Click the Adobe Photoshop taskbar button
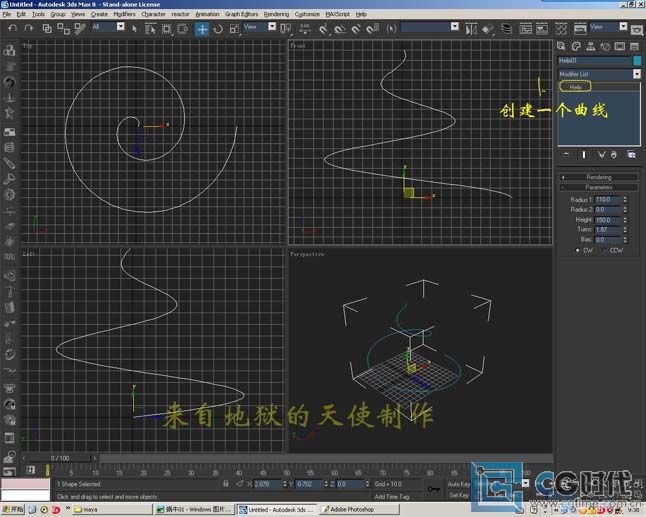Image resolution: width=646 pixels, height=517 pixels. tap(359, 510)
